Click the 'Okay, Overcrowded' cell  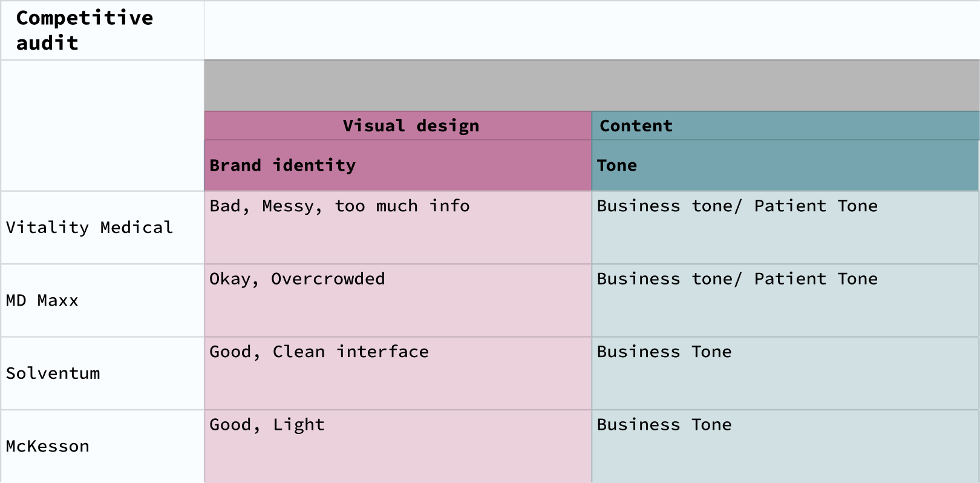pos(398,300)
